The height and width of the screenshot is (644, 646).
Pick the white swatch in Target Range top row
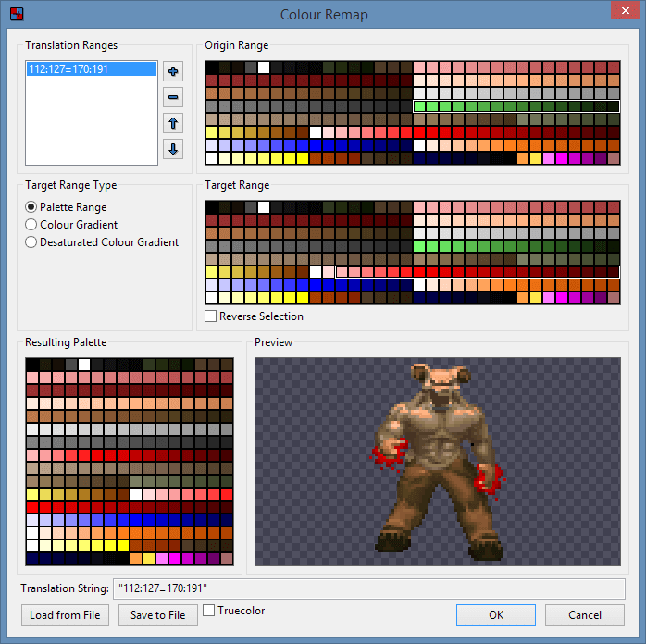[264, 207]
